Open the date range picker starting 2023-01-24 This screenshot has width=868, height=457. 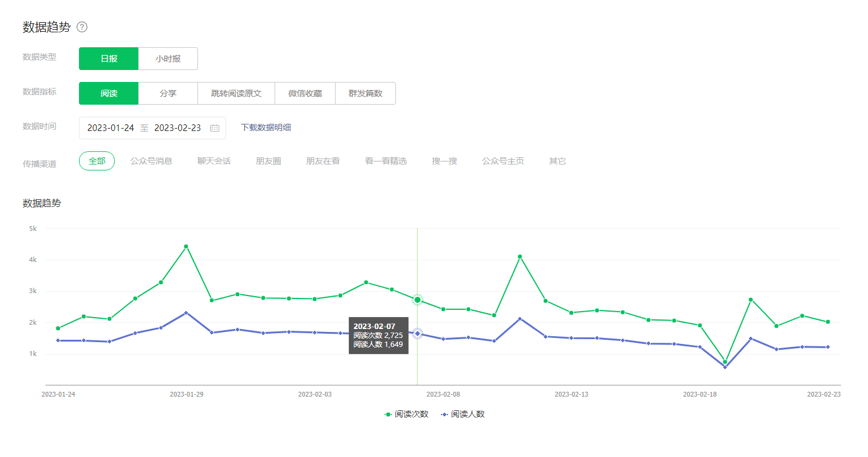pyautogui.click(x=111, y=128)
